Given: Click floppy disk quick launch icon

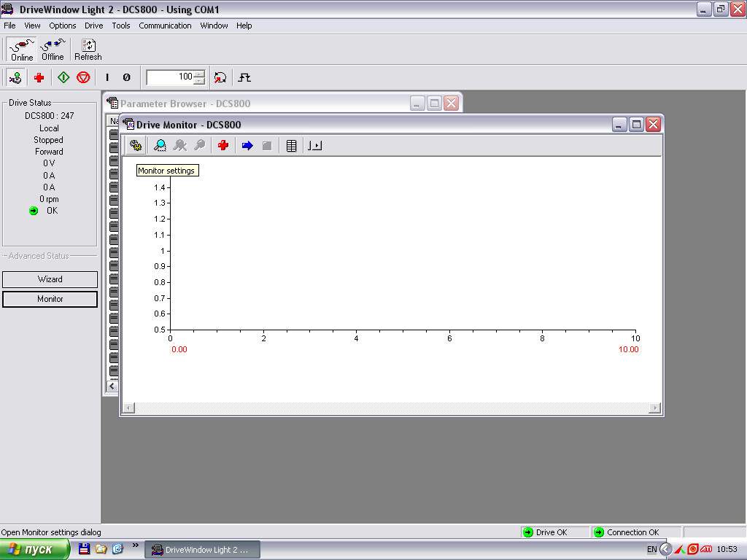Looking at the screenshot, I should tap(85, 549).
